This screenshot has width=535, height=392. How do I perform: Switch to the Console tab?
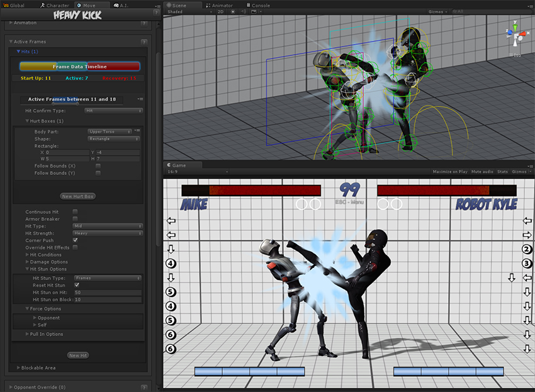click(258, 5)
